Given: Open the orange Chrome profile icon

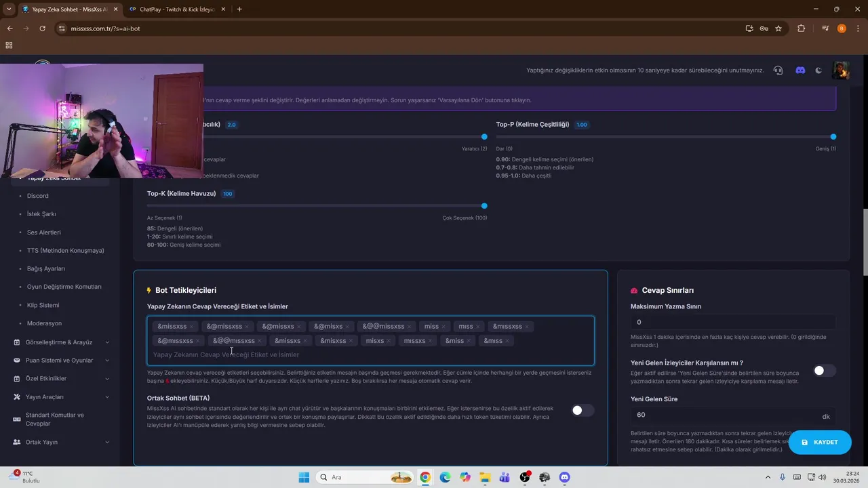Looking at the screenshot, I should [x=842, y=28].
